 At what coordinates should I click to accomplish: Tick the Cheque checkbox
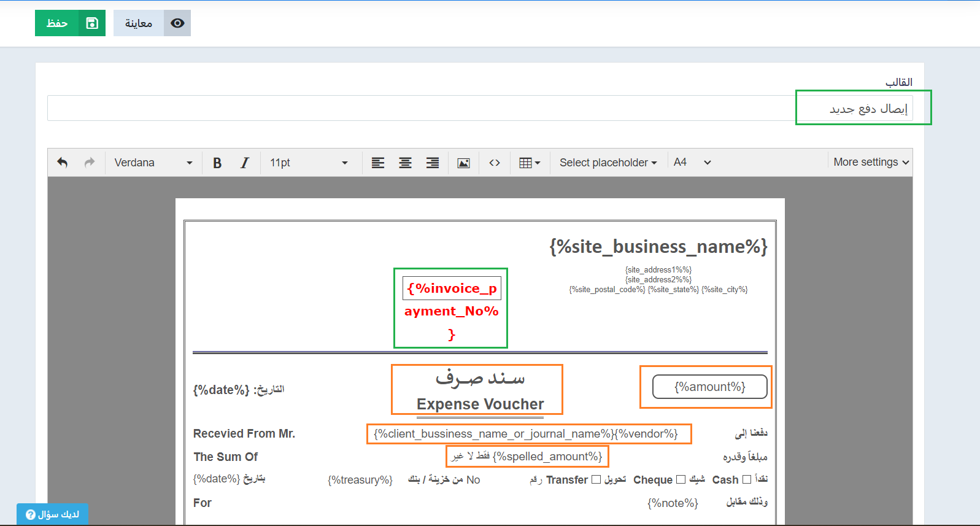click(681, 479)
